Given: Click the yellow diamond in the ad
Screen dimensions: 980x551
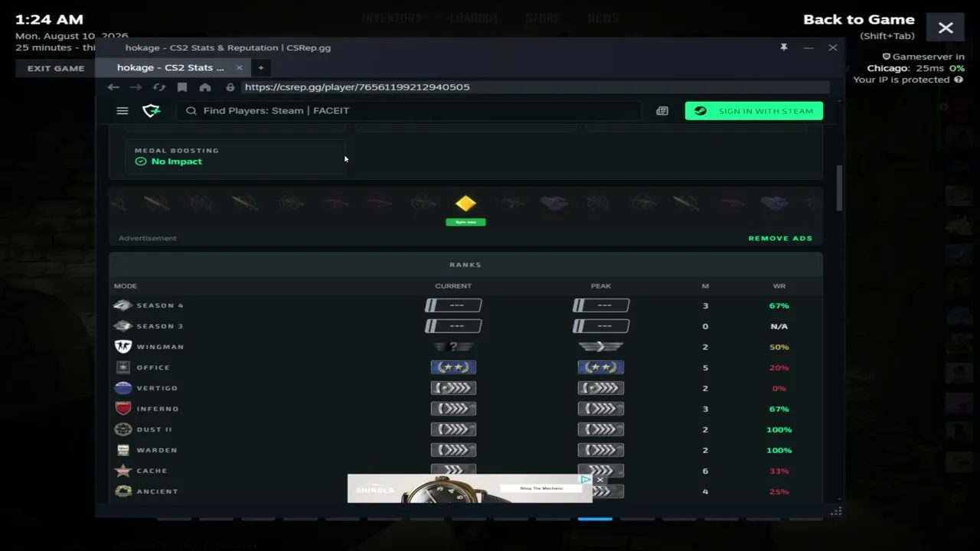Looking at the screenshot, I should pyautogui.click(x=465, y=204).
